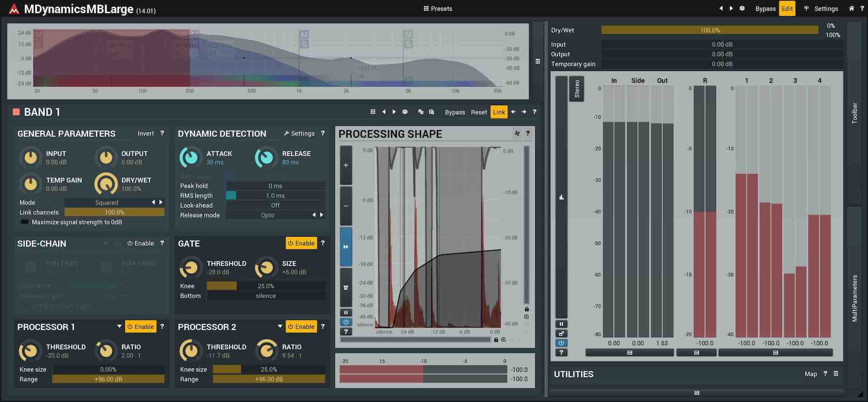Image resolution: width=868 pixels, height=402 pixels.
Task: Click the Release mode Opto selector
Action: click(x=268, y=215)
